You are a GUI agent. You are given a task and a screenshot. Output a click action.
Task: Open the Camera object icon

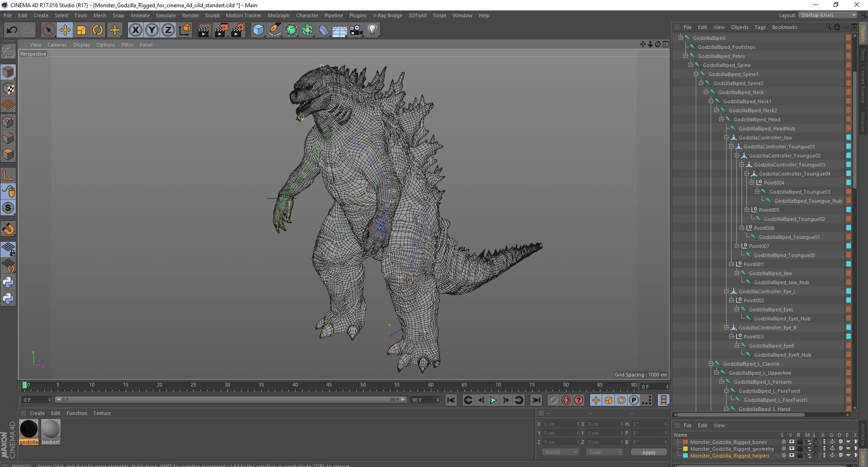tap(356, 30)
